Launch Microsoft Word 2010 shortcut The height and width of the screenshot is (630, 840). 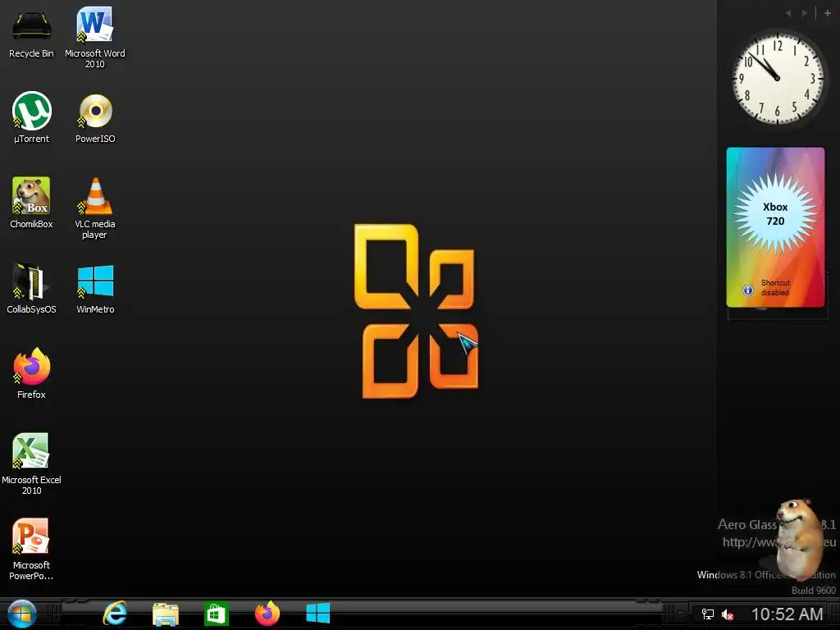click(x=95, y=38)
